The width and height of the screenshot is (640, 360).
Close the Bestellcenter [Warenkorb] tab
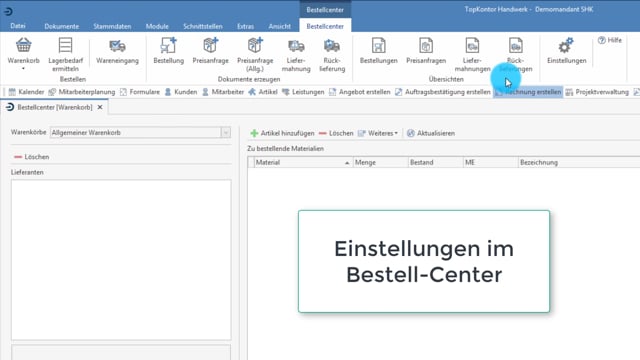100,107
